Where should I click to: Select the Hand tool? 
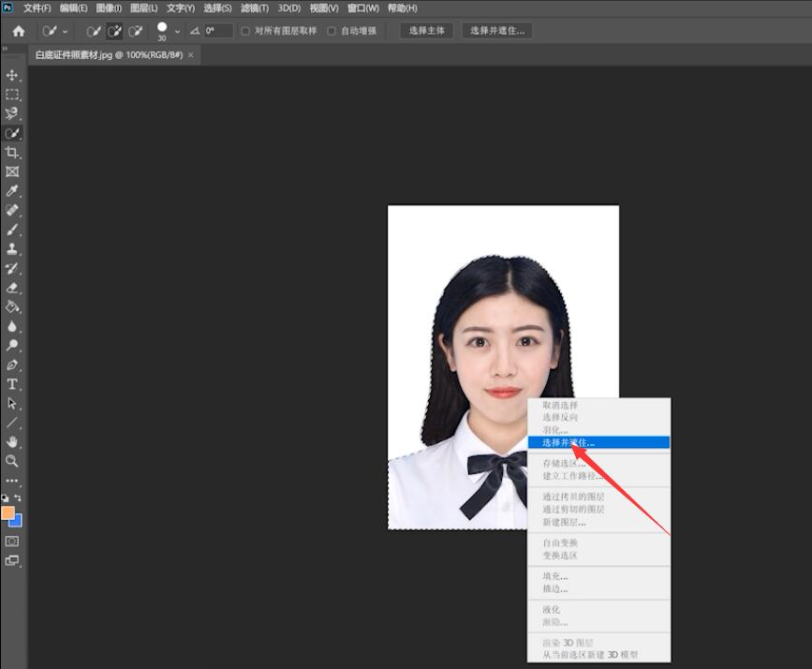coord(12,441)
